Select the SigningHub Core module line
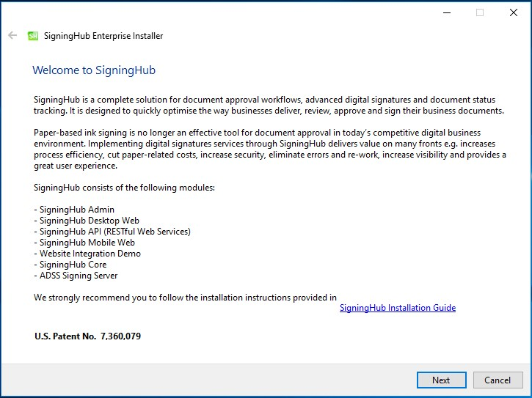This screenshot has width=532, height=398. coord(70,265)
